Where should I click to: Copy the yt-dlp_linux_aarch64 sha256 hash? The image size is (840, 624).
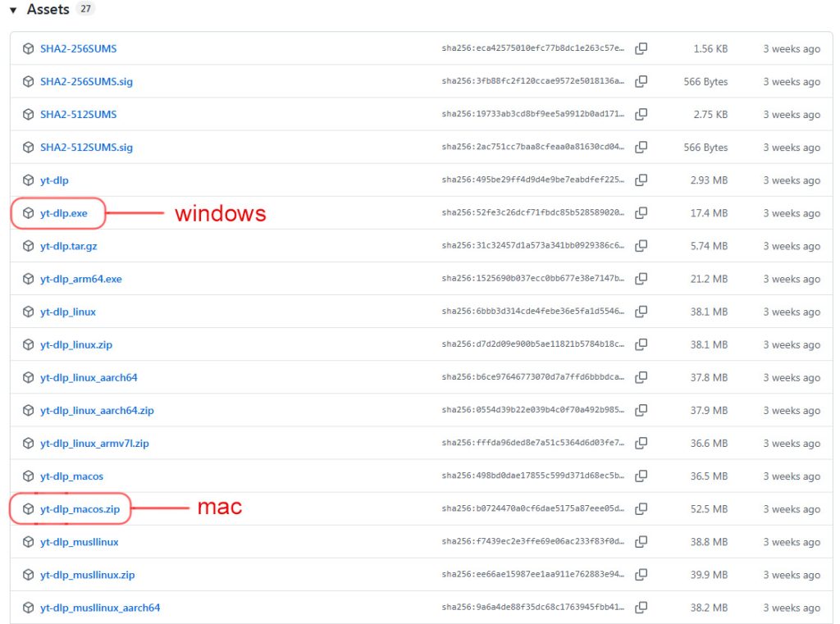[x=641, y=378]
